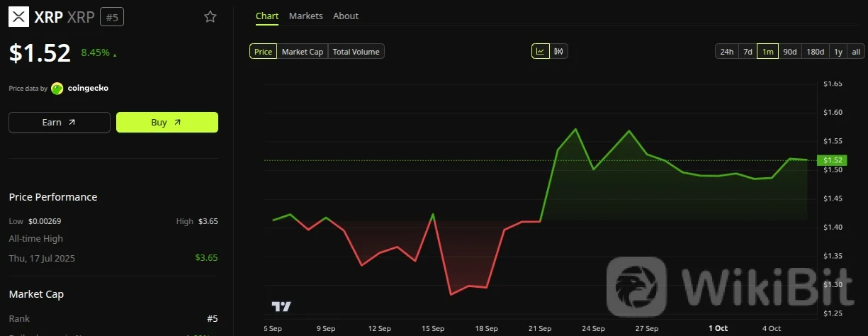Screen dimensions: 868x336
Task: Click the XRP logo icon
Action: pyautogui.click(x=19, y=16)
